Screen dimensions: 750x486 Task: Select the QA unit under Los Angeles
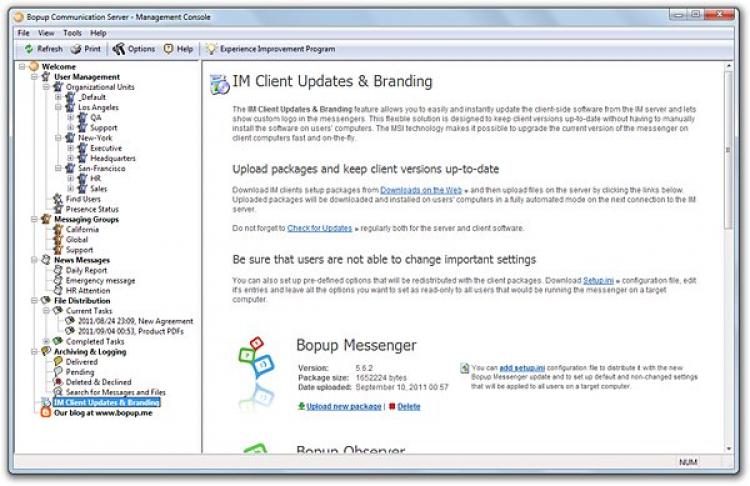click(96, 118)
